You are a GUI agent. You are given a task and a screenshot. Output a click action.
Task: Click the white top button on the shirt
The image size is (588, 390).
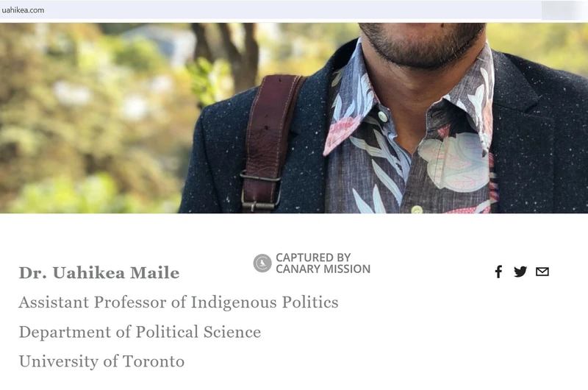[x=382, y=116]
